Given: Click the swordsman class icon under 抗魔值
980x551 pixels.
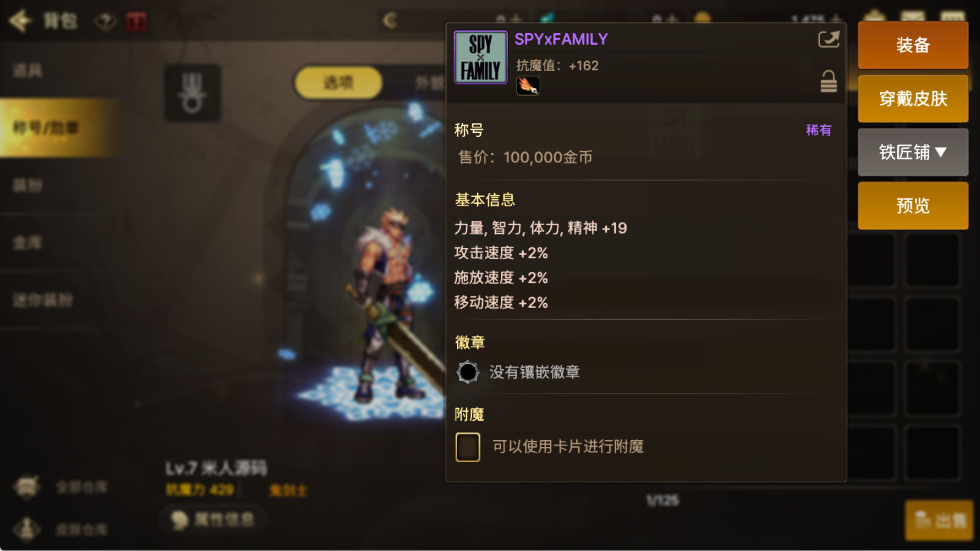Looking at the screenshot, I should [x=528, y=86].
